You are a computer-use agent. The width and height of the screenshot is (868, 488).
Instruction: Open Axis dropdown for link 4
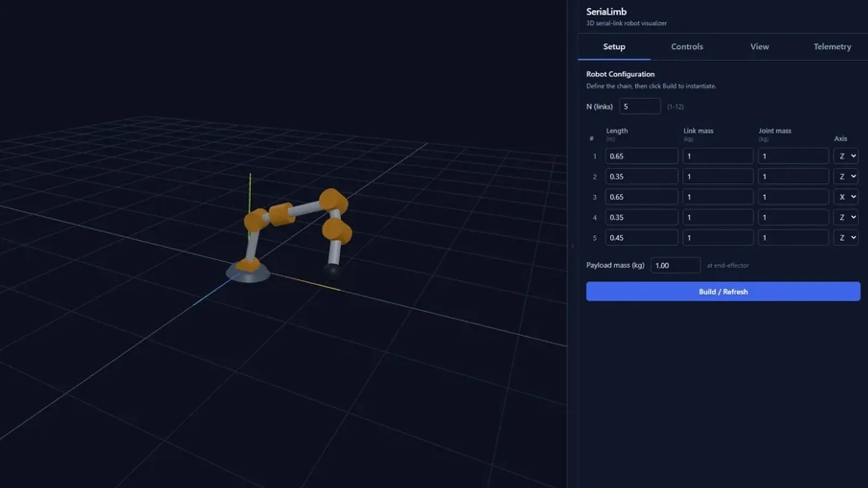pos(846,217)
